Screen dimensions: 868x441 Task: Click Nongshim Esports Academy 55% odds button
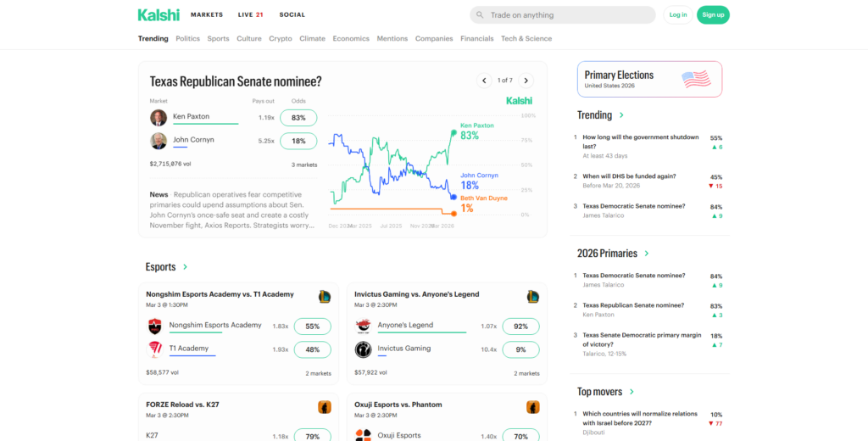[313, 327]
